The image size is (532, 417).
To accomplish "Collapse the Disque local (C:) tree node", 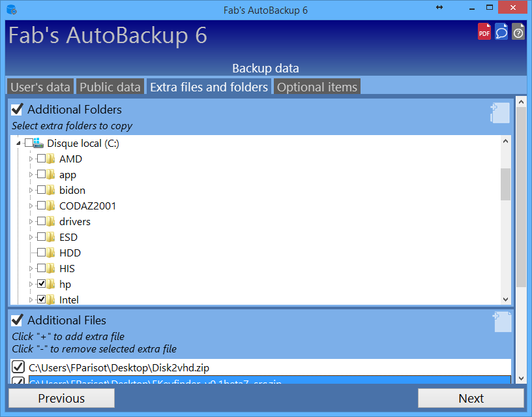I will click(18, 144).
